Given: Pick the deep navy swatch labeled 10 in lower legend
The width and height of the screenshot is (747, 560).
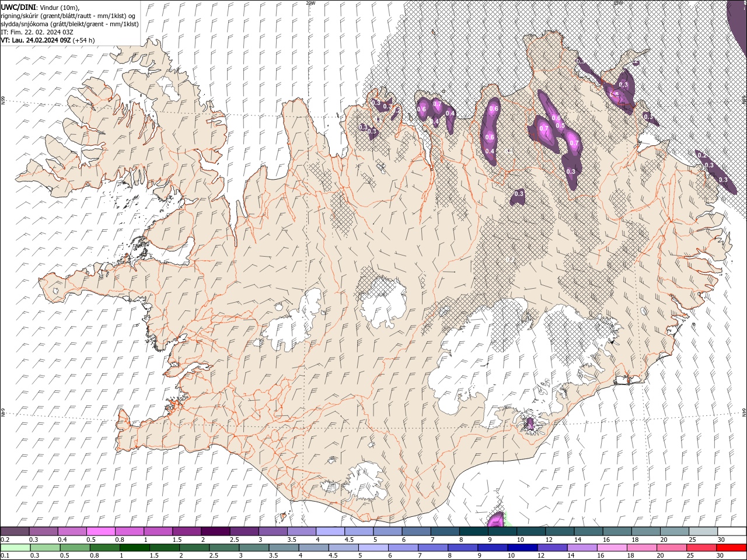Looking at the screenshot, I should point(522,547).
